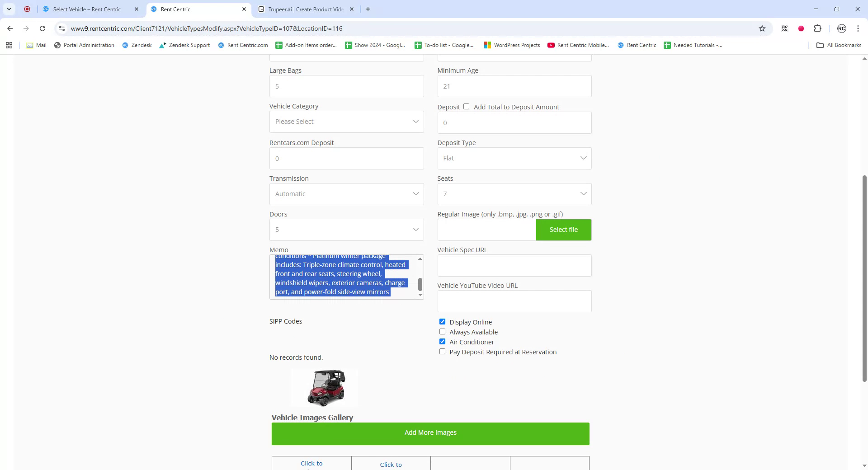Open the Mail bookmark
Screen dimensions: 868x470
[36, 45]
